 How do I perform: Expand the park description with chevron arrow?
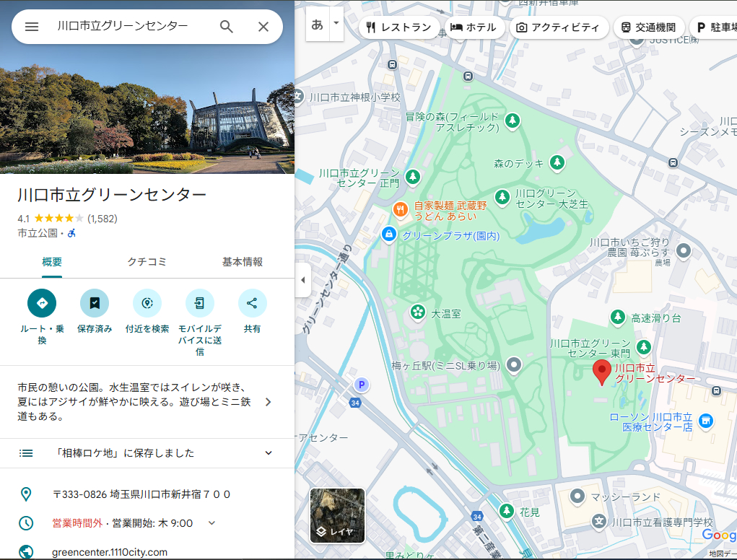pos(269,402)
